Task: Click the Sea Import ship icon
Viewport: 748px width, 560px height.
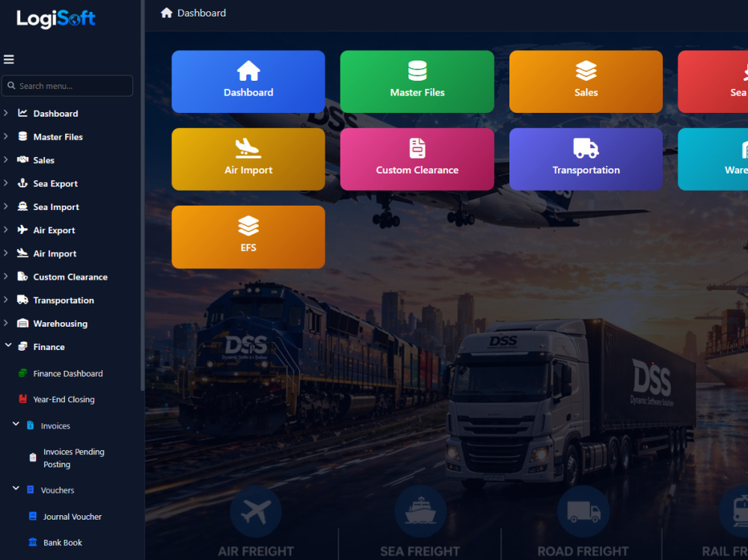Action: [22, 206]
